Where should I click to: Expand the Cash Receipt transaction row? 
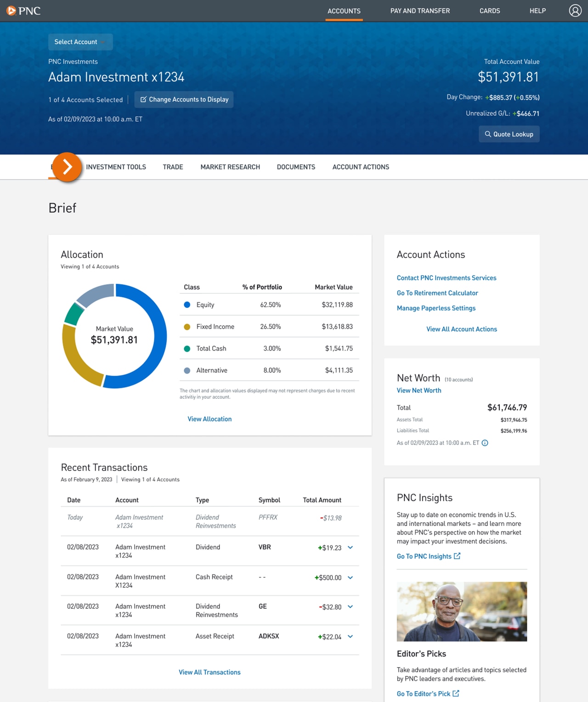point(350,577)
